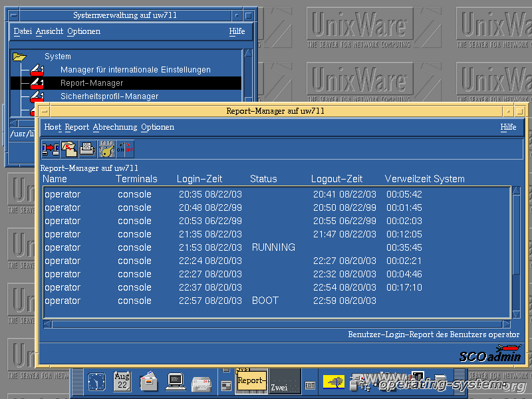Open the Report menu in Report-Manager
Image resolution: width=532 pixels, height=399 pixels.
tap(77, 127)
